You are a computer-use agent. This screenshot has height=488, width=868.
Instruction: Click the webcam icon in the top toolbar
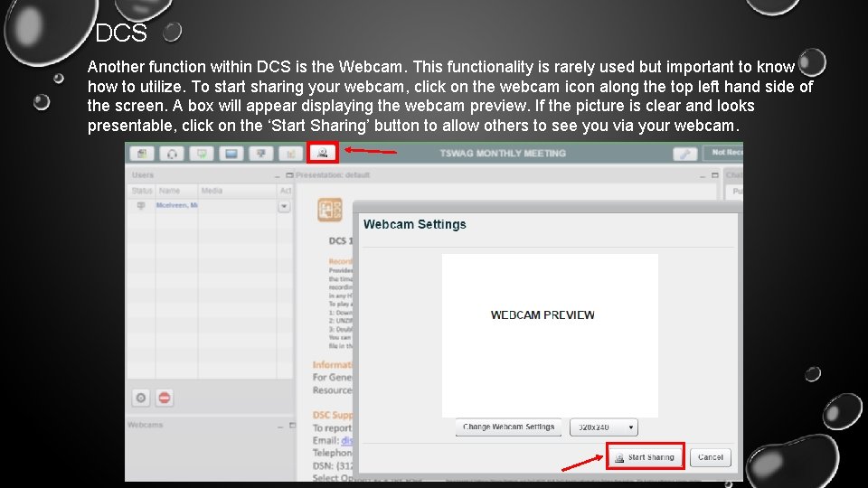pyautogui.click(x=322, y=153)
